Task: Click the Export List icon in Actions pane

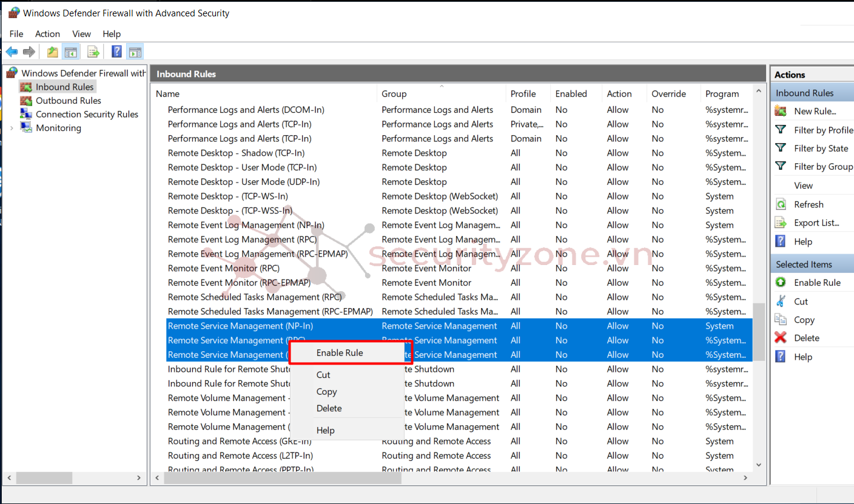Action: [x=781, y=223]
